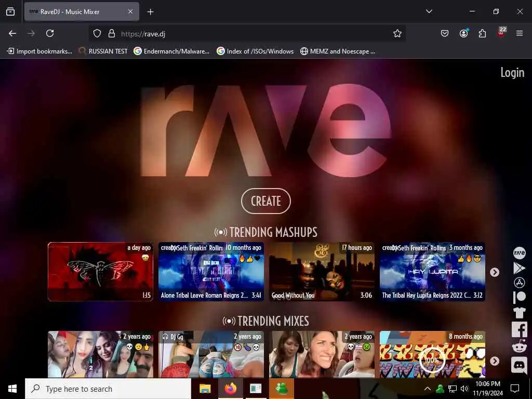Screen dimensions: 532x399
Task: Open the Patreon icon in sidebar
Action: [x=519, y=297]
